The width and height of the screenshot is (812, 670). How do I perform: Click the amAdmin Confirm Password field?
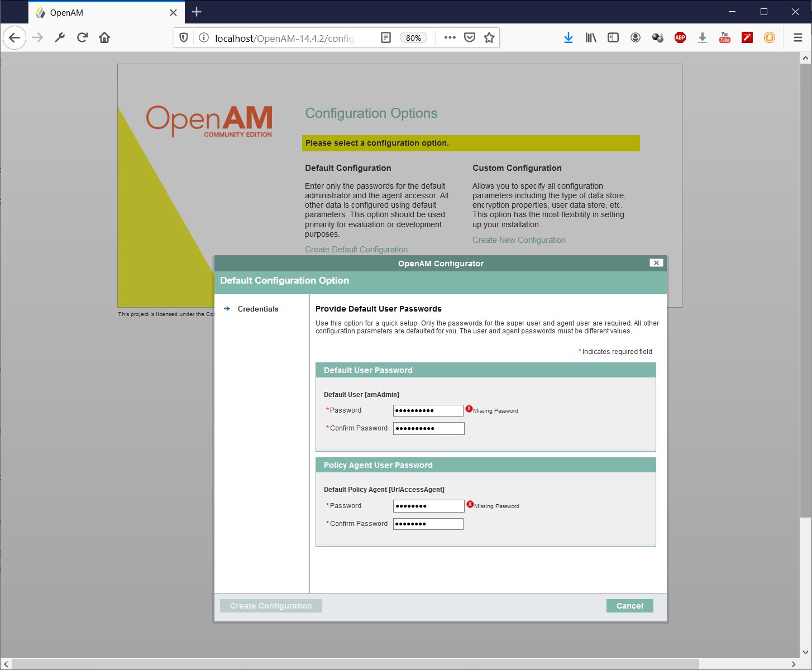428,428
